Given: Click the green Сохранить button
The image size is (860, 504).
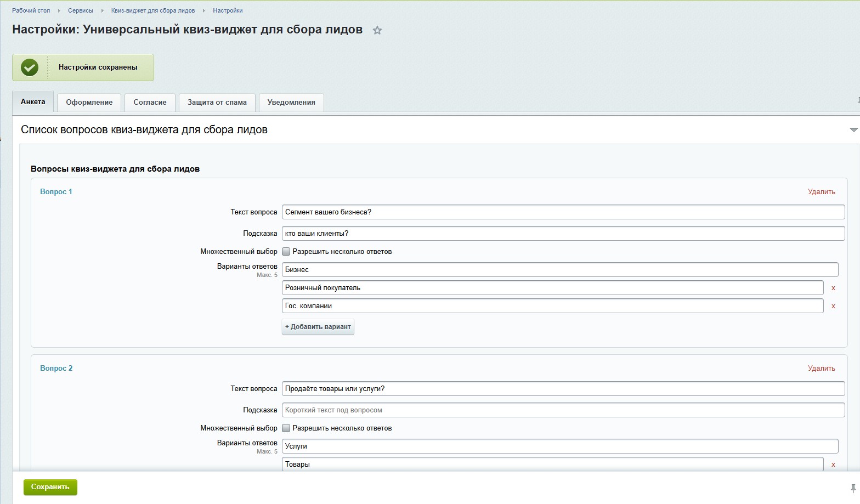Looking at the screenshot, I should tap(50, 487).
